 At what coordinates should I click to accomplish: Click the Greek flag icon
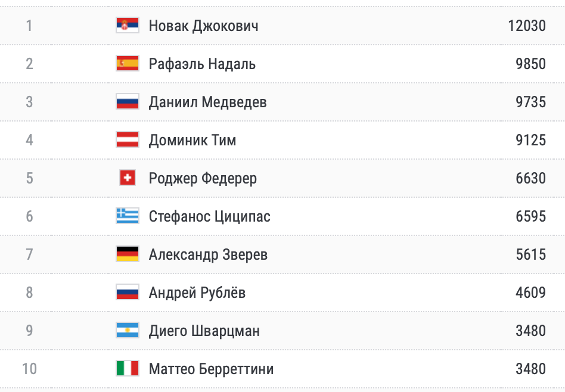point(128,216)
